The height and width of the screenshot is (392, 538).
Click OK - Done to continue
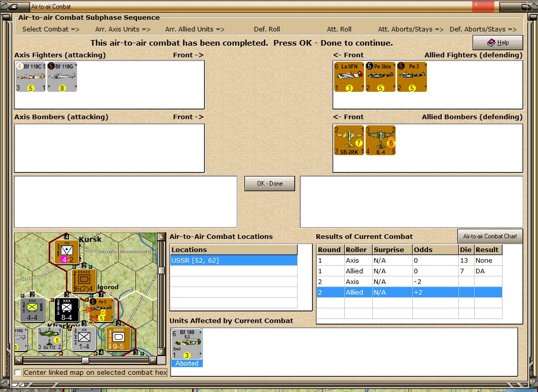click(x=270, y=184)
